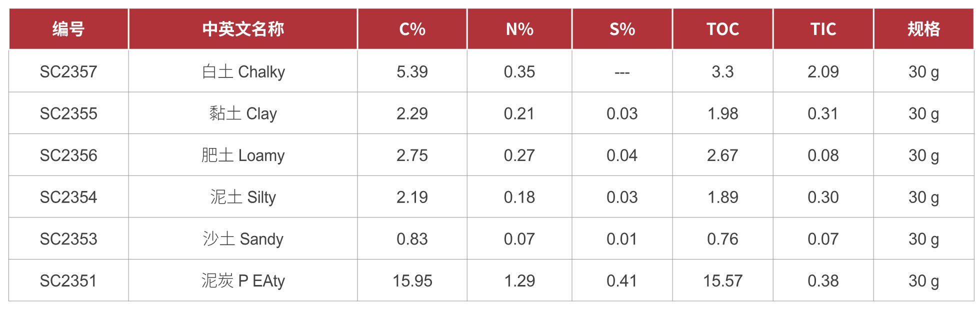Click the S% column header

coord(622,29)
